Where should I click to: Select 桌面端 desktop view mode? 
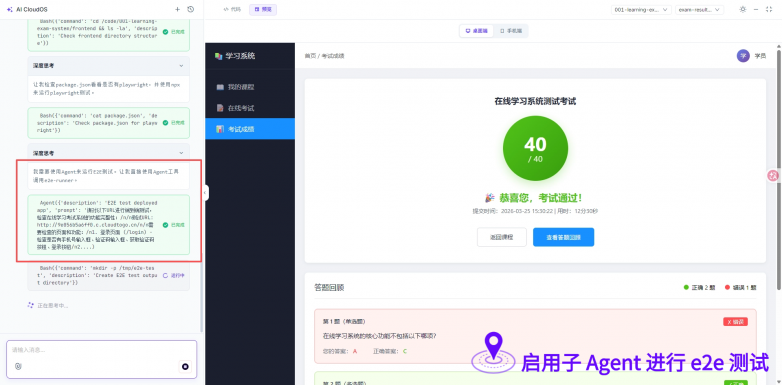[477, 31]
